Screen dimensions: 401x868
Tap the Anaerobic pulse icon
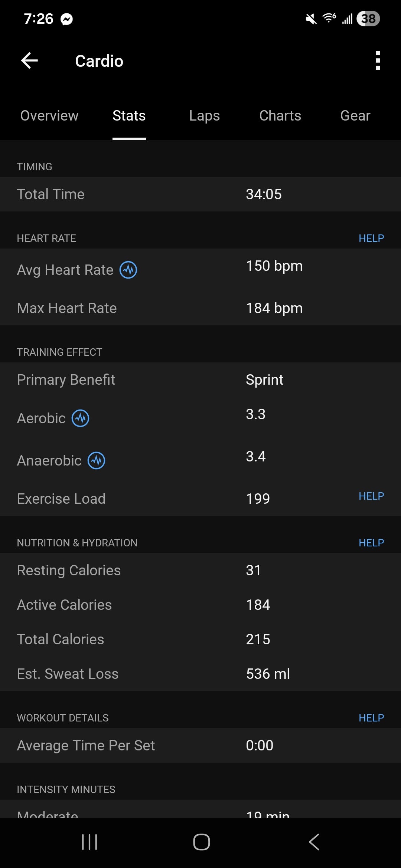click(x=96, y=461)
